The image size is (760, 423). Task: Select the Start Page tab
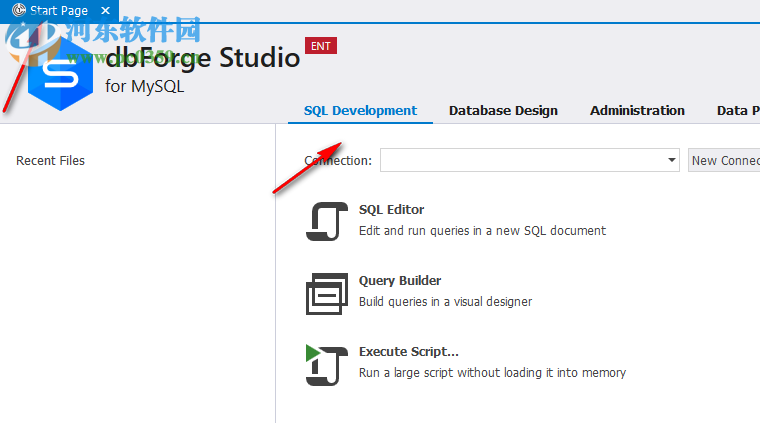pos(59,11)
